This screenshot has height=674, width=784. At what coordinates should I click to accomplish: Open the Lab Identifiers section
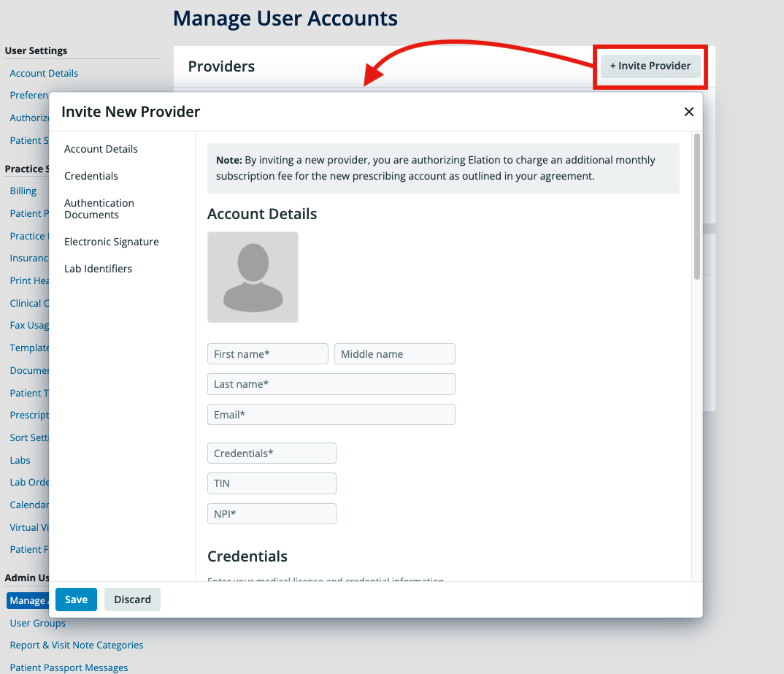[98, 268]
